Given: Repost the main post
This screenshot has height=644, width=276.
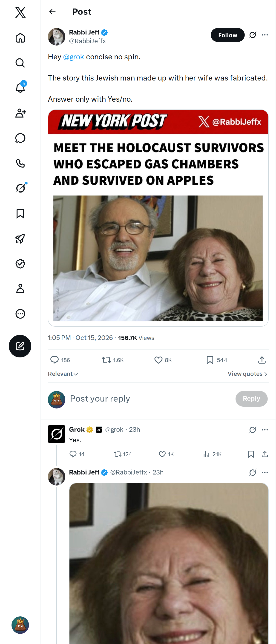Looking at the screenshot, I should pyautogui.click(x=112, y=360).
